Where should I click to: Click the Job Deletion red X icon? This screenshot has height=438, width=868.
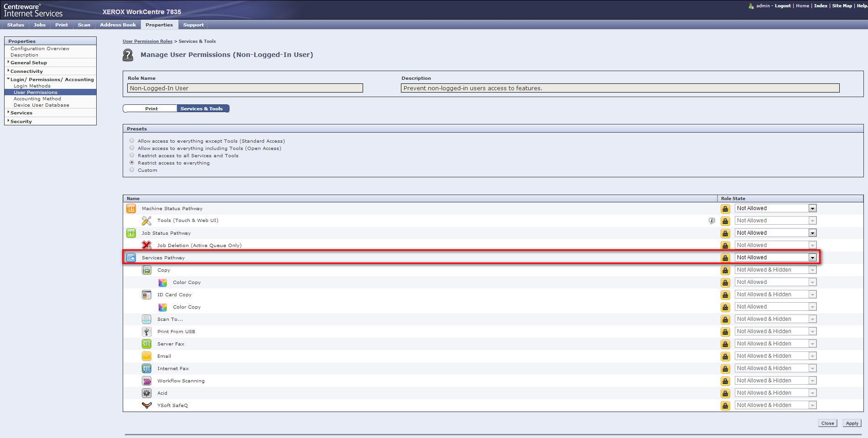pos(146,245)
